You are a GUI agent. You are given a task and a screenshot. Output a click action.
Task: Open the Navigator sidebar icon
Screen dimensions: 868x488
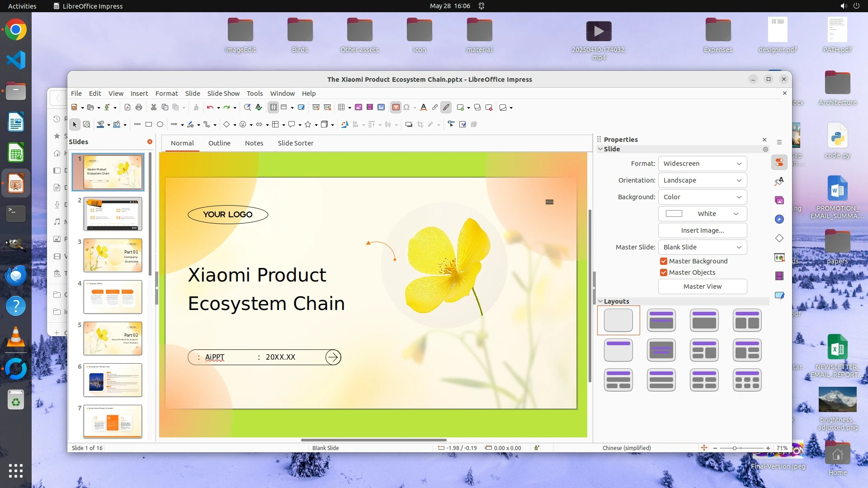click(x=779, y=219)
